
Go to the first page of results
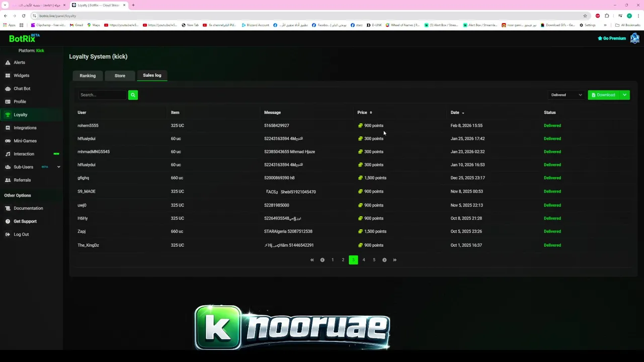312,260
